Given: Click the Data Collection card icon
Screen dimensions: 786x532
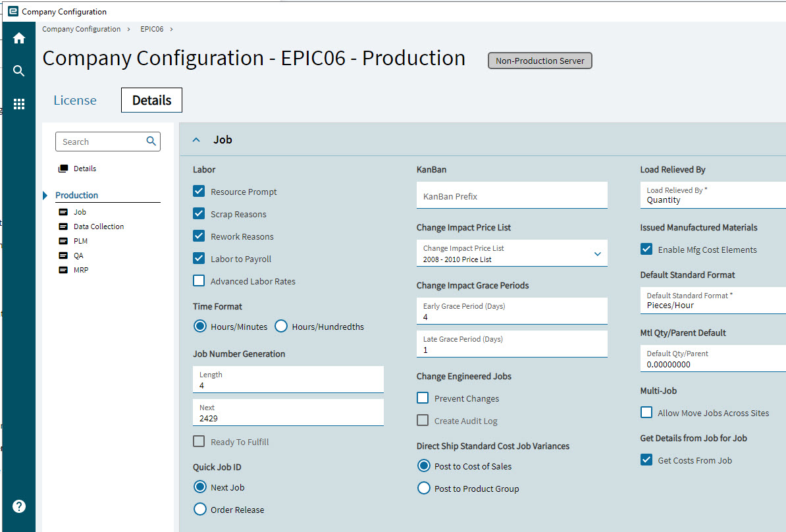Looking at the screenshot, I should pyautogui.click(x=63, y=226).
